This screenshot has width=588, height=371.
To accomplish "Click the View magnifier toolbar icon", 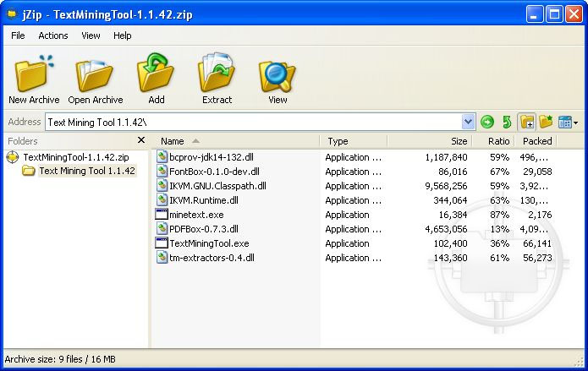I will click(x=278, y=76).
